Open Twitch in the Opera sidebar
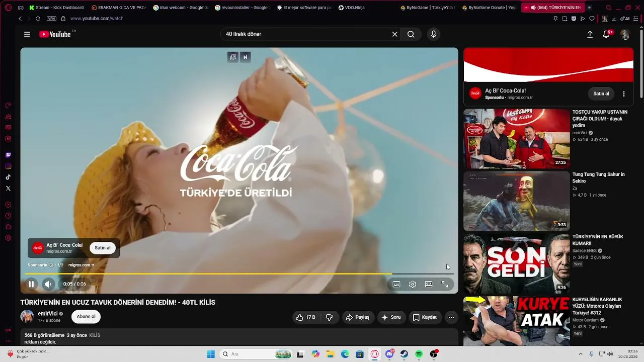This screenshot has width=644, height=362. coord(8,155)
